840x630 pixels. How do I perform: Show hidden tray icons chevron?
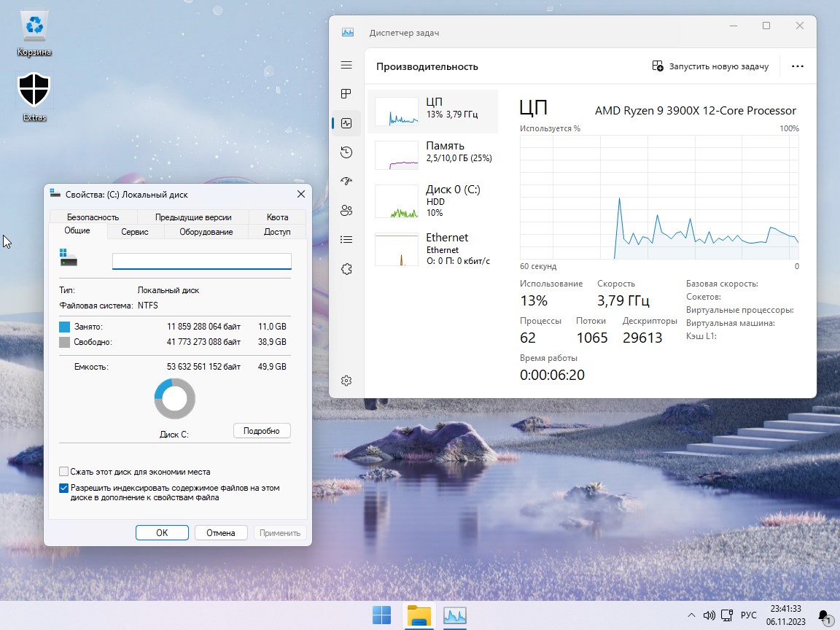pos(691,615)
